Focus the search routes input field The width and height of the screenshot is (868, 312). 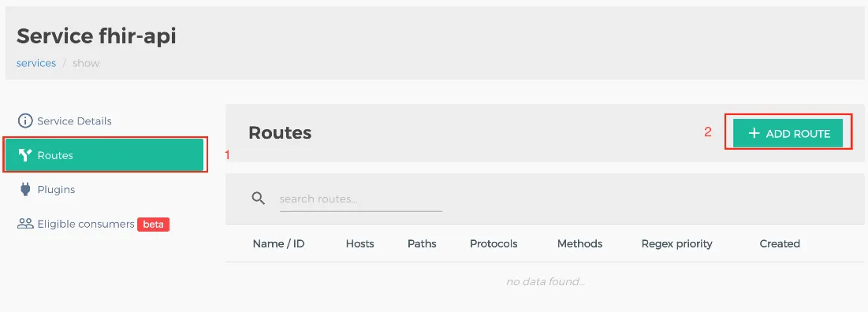click(361, 199)
